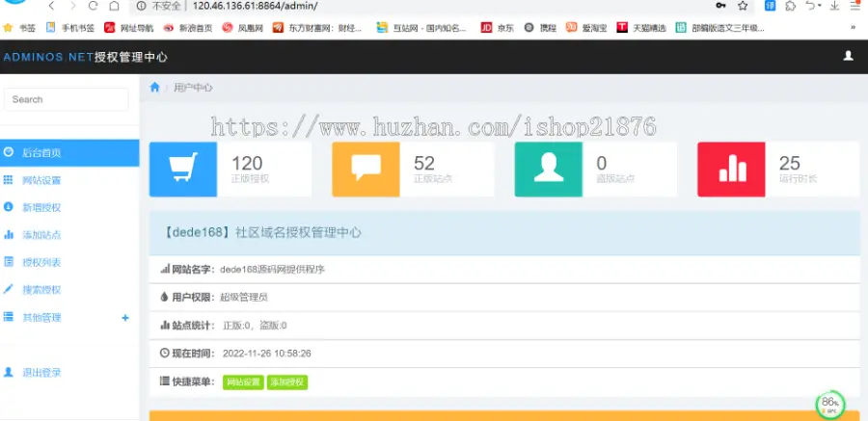Open the 书签 bookmarks star folder

coord(19,28)
